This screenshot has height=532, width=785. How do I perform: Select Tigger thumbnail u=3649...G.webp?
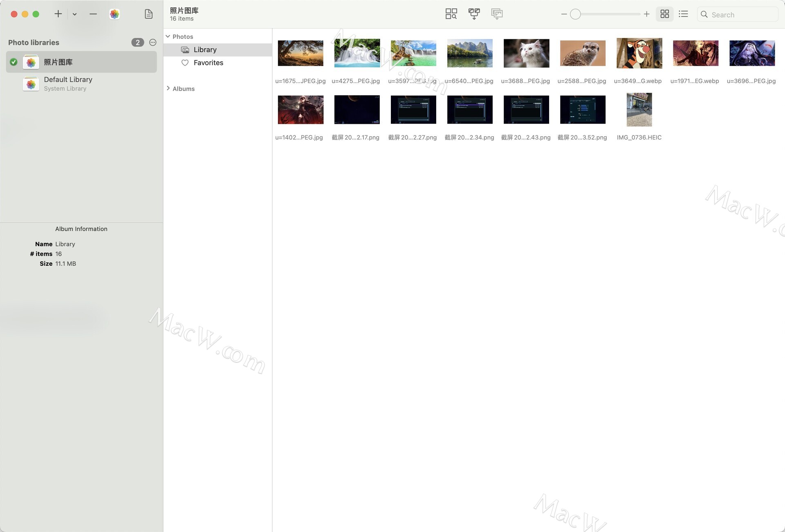click(x=639, y=53)
